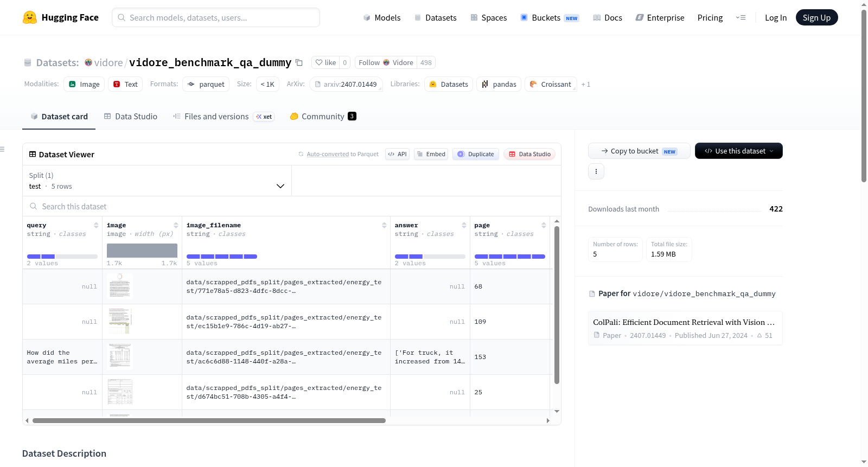The image size is (868, 467).
Task: Open the Docs nav item
Action: point(608,17)
